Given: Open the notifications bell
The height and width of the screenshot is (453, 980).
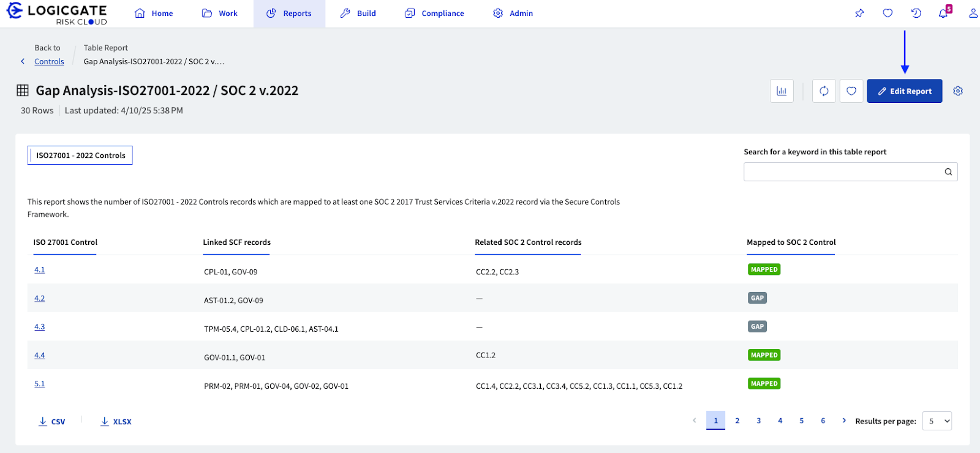Looking at the screenshot, I should pyautogui.click(x=943, y=14).
